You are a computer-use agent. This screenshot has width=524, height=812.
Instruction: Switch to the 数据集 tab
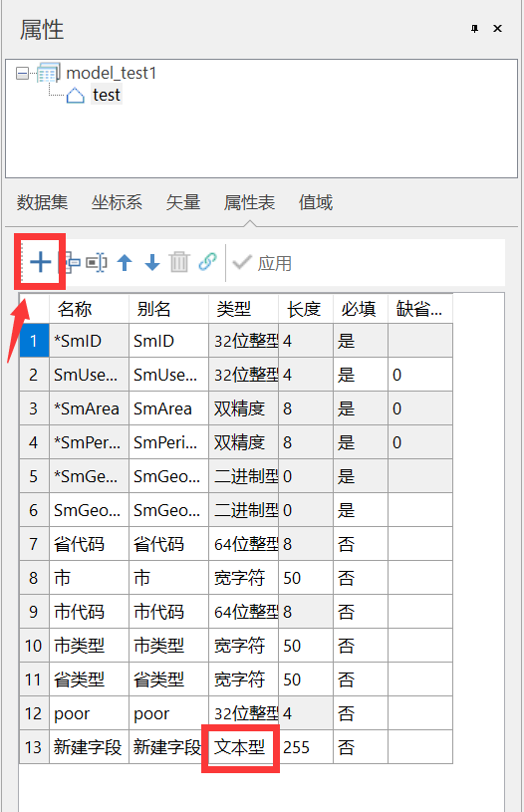(x=42, y=202)
